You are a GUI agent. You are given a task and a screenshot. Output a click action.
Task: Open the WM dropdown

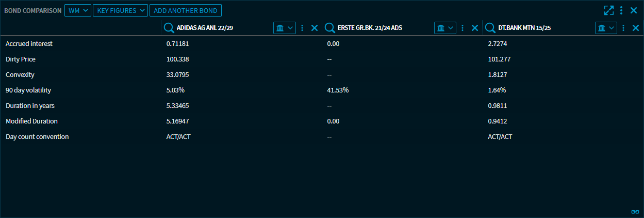point(77,10)
